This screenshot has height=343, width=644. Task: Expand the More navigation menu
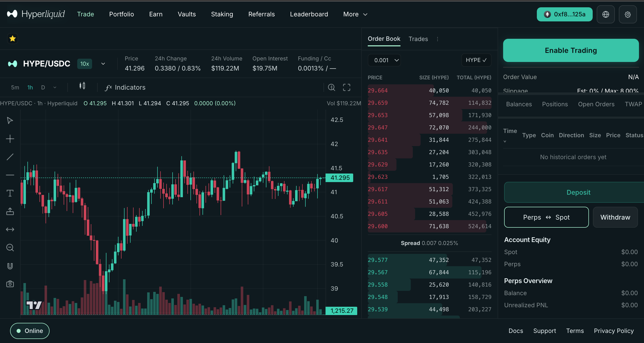[355, 14]
